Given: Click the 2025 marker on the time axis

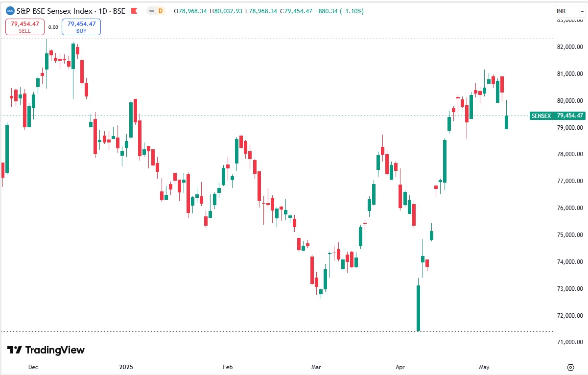Looking at the screenshot, I should (126, 367).
